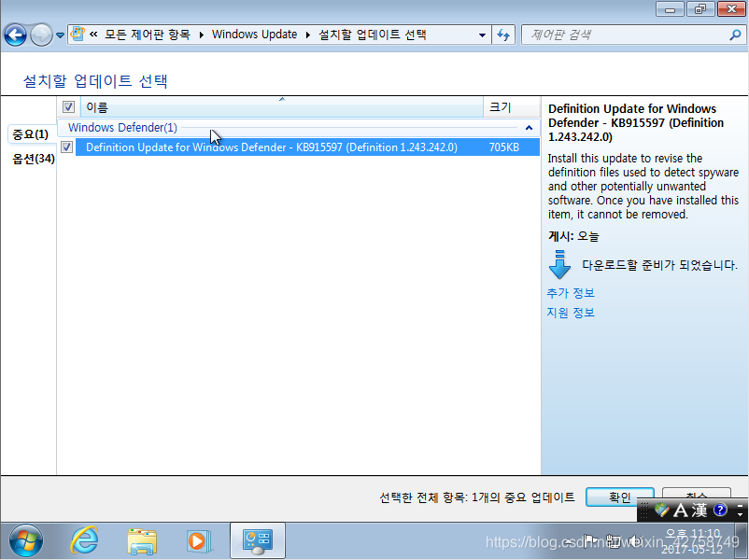Go back with the blue Back arrow
Screen dimensions: 749x560
coord(15,35)
